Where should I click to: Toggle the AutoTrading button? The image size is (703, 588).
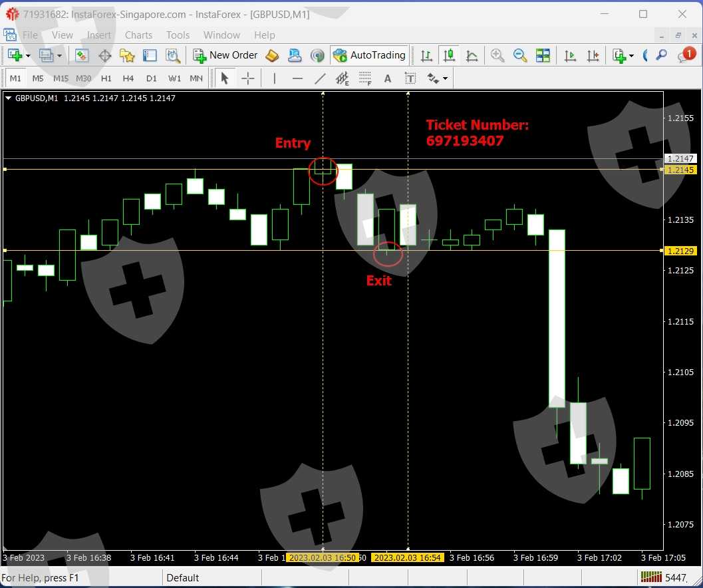(370, 55)
